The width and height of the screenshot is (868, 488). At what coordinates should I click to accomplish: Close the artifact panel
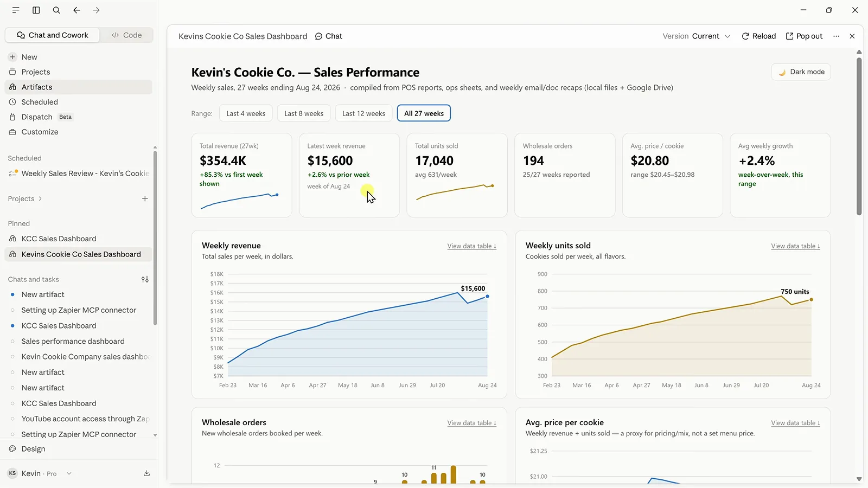click(x=852, y=36)
